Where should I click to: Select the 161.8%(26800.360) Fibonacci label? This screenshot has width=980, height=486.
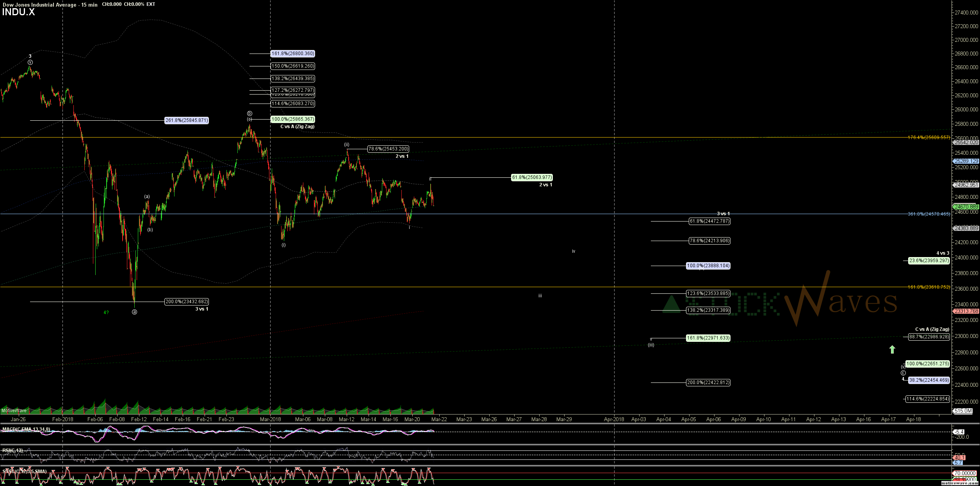293,54
